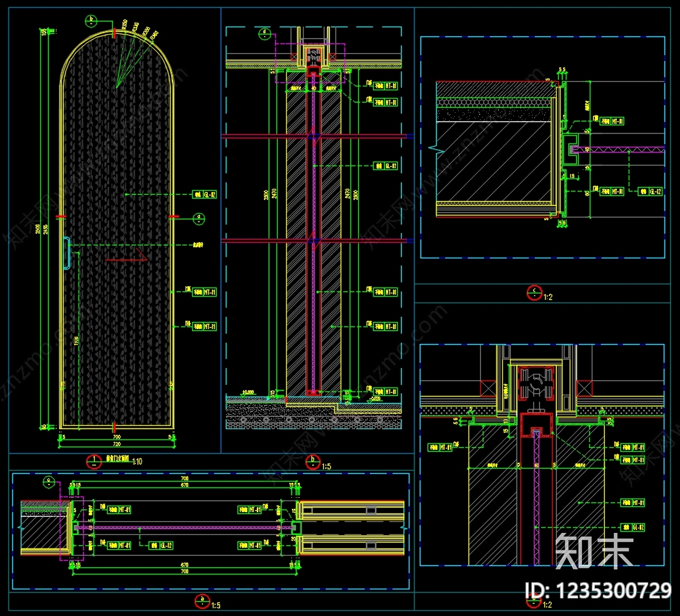
Task: Select the "GL-12" tag in the plan view
Action: (161, 545)
